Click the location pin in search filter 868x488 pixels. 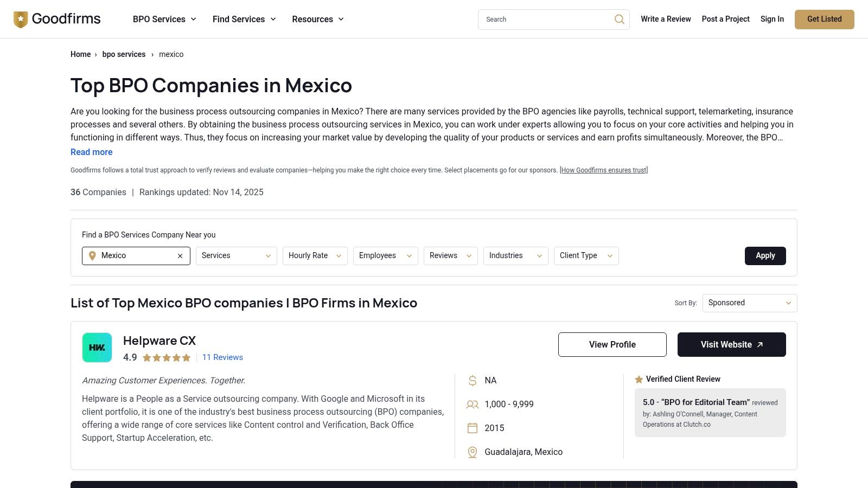point(92,255)
